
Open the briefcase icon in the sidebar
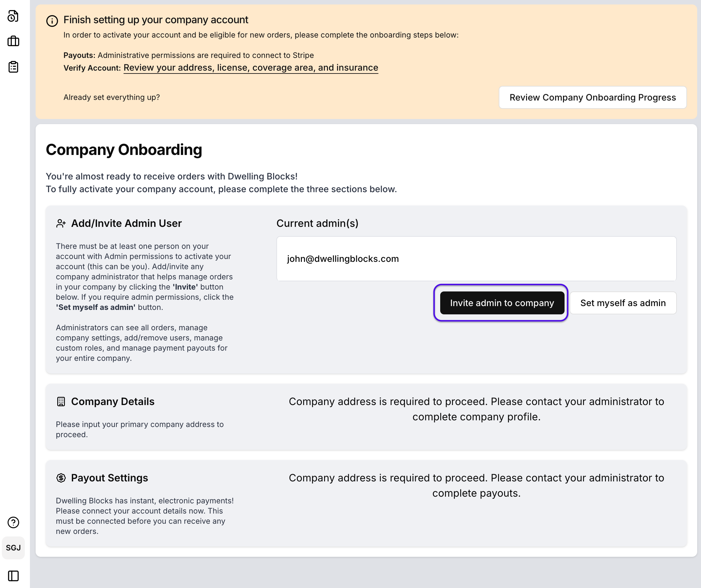click(x=13, y=41)
